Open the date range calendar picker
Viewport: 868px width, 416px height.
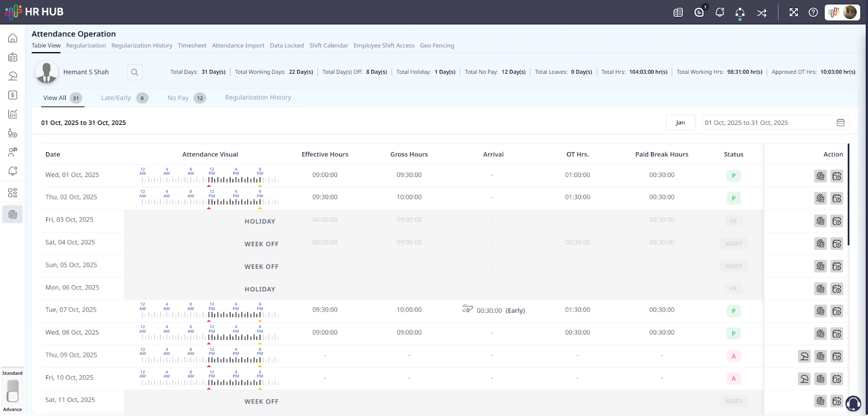[840, 123]
